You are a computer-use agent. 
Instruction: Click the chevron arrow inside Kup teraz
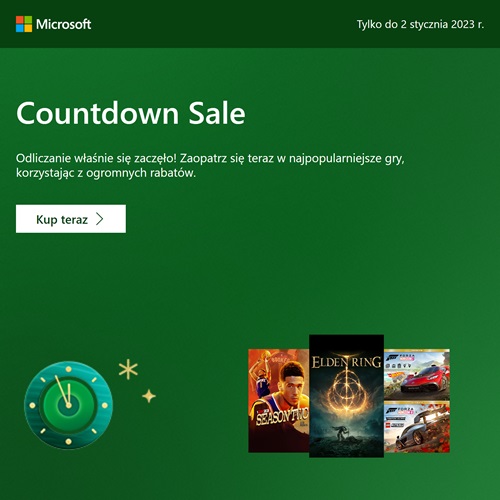coord(100,219)
